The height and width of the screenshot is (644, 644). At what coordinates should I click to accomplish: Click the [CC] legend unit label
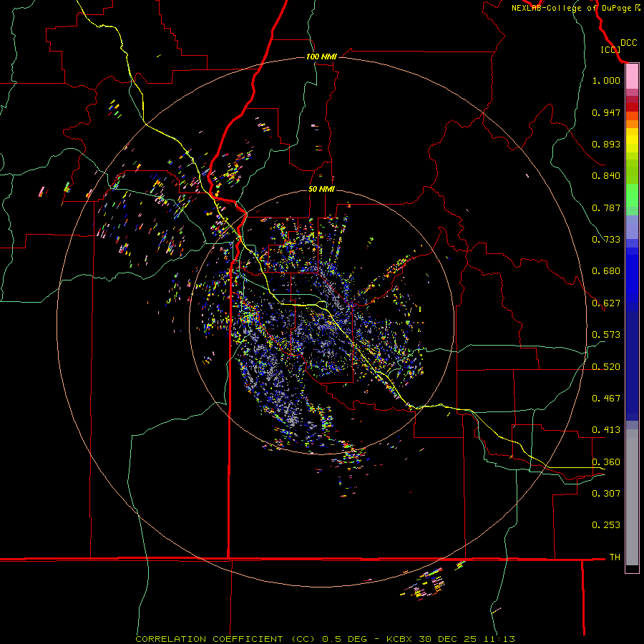tap(611, 49)
